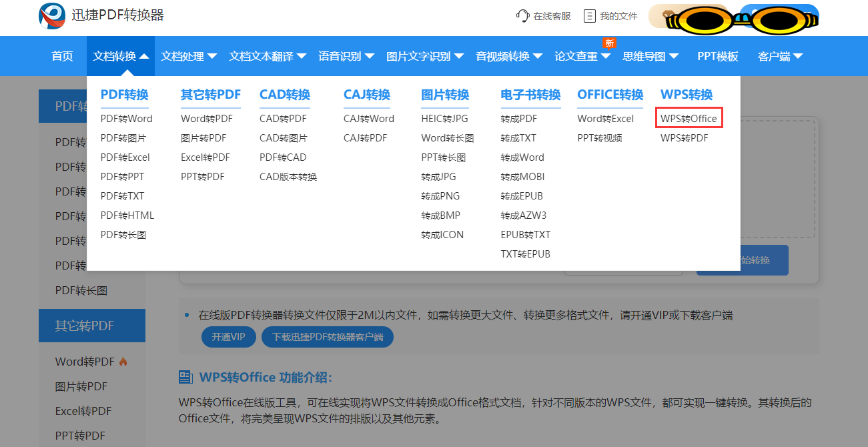Screen dimensions: 868x447
Task: Choose 转成AZW3 under 电子书转换
Action: [524, 215]
